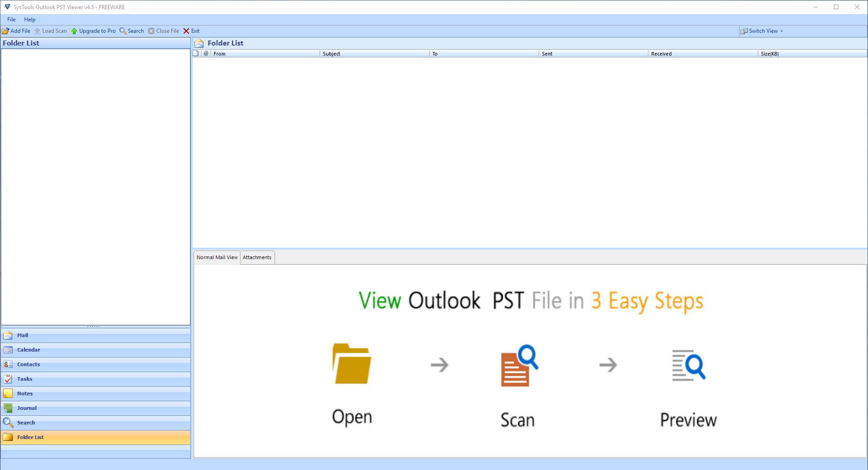
Task: Sort by the From column header
Action: coord(265,53)
